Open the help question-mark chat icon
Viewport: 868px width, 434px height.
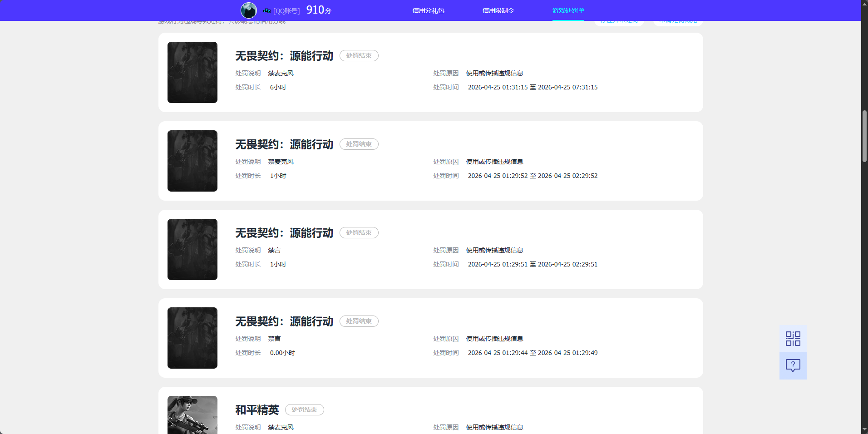[x=793, y=366]
